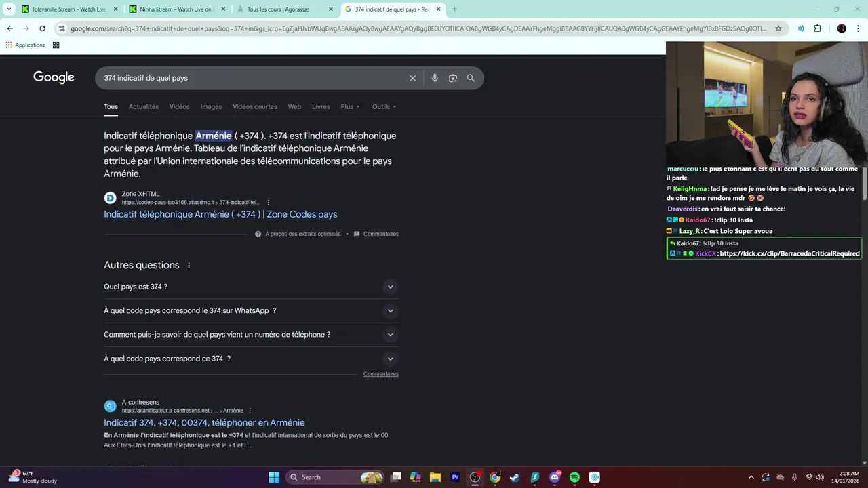This screenshot has width=868, height=488.
Task: Open the weather widget showing 67°F
Action: (x=32, y=477)
